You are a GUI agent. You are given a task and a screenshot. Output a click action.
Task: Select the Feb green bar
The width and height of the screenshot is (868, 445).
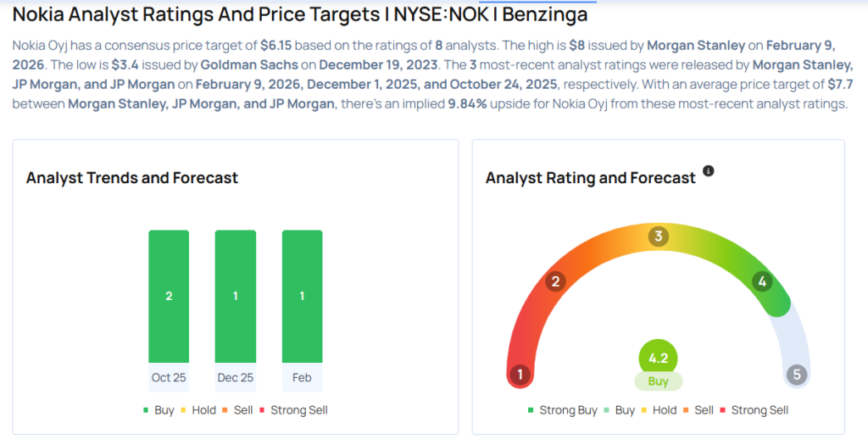pos(302,296)
